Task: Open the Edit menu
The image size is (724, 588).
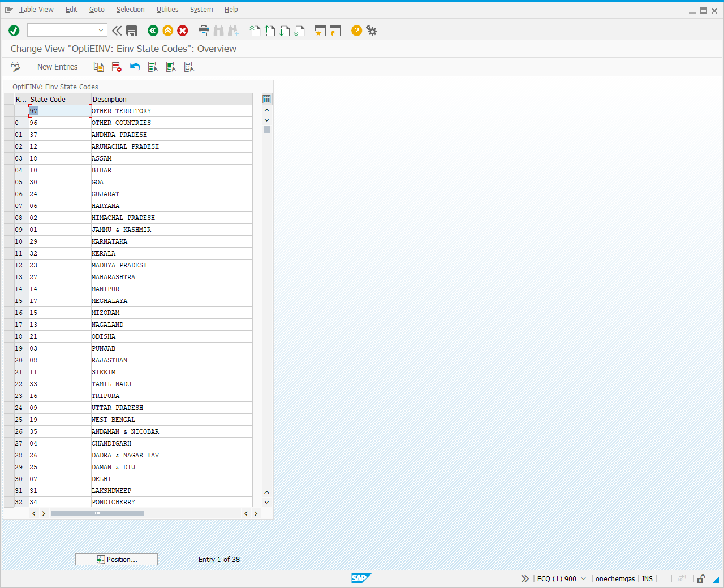Action: 71,10
